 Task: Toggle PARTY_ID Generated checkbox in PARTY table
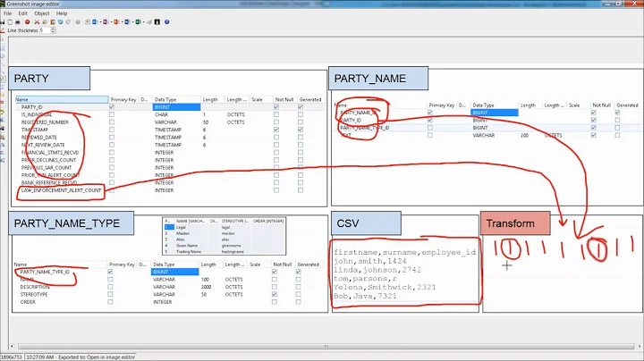(x=301, y=107)
